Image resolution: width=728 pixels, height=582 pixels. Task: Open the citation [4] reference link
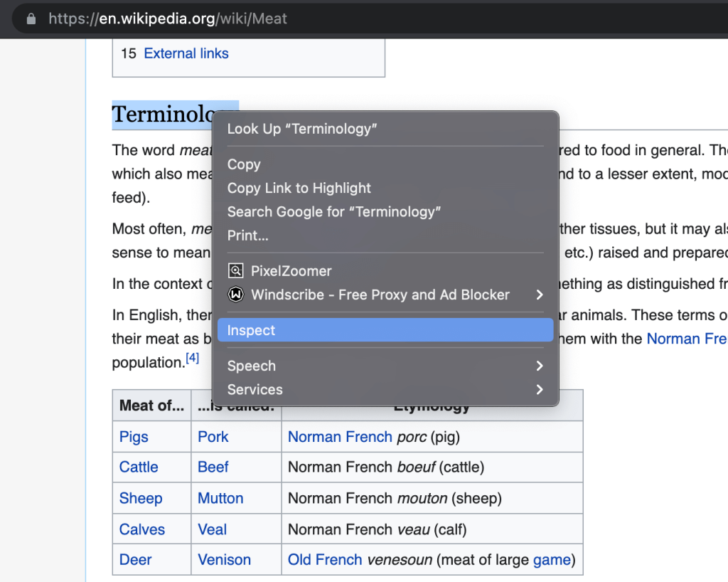192,358
